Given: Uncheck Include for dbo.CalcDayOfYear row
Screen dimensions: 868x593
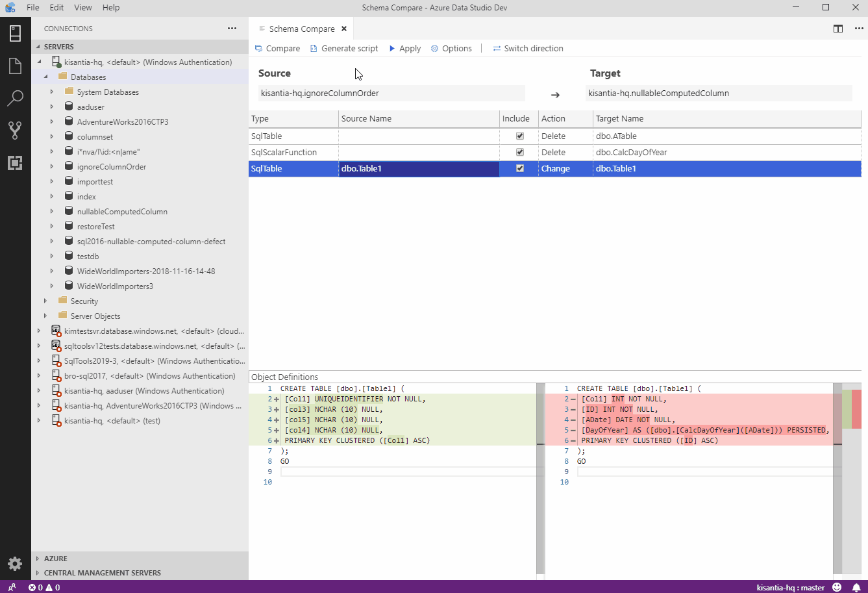Looking at the screenshot, I should pyautogui.click(x=519, y=153).
